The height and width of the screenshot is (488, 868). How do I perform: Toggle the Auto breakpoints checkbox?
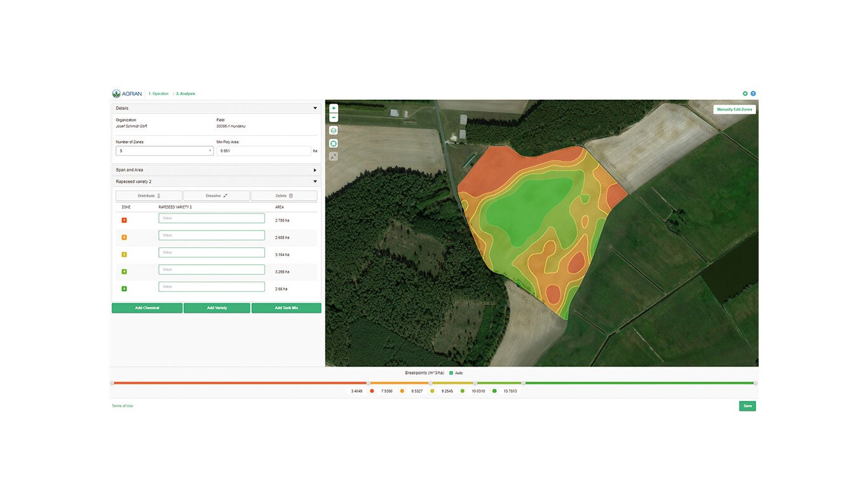451,373
